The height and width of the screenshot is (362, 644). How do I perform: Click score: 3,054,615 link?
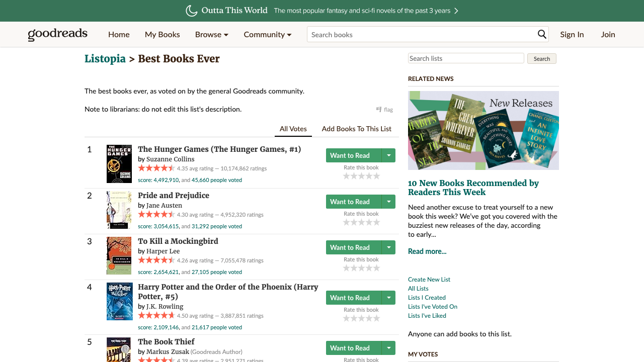158,226
